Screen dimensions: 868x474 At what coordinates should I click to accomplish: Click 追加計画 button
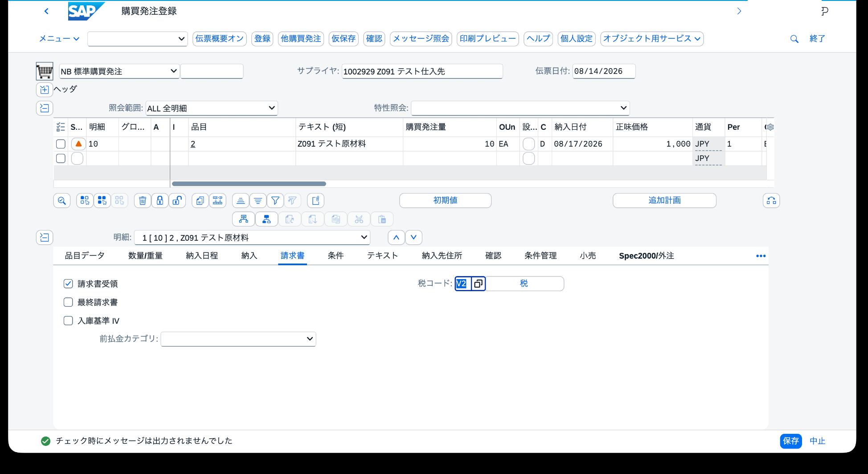pyautogui.click(x=664, y=201)
